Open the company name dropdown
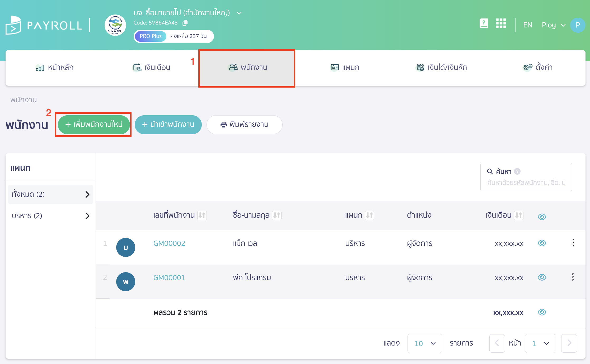 point(239,13)
